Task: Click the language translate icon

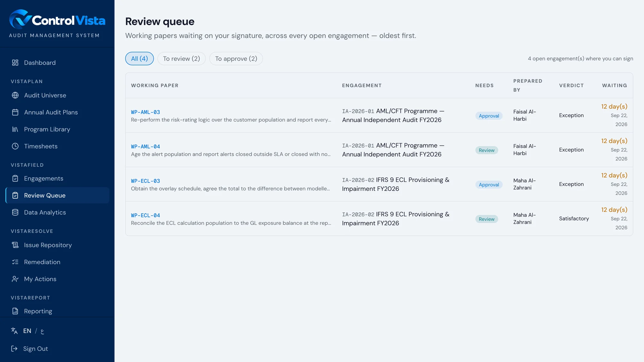Action: point(14,331)
